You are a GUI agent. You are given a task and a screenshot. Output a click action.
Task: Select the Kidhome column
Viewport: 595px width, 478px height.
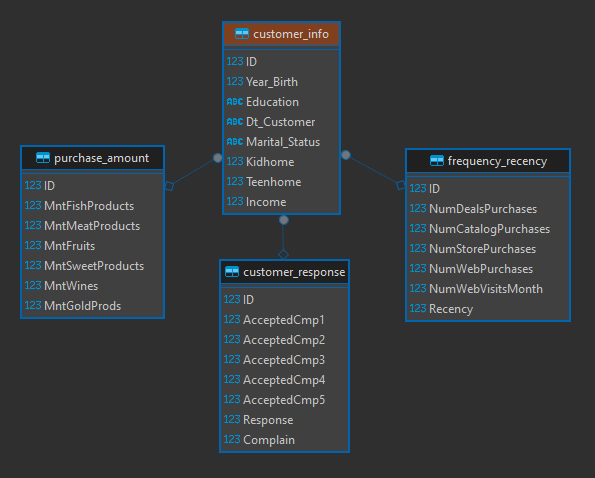(x=282, y=162)
